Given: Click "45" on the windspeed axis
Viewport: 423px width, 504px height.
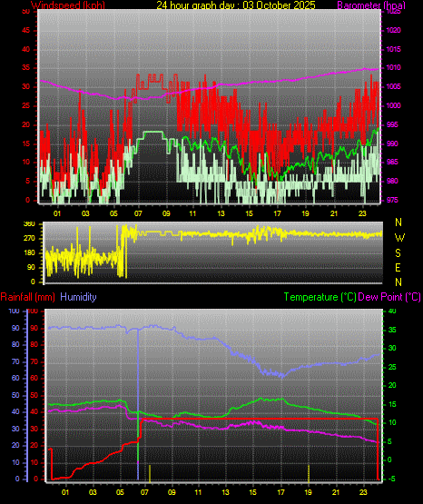Looking at the screenshot, I should point(25,31).
